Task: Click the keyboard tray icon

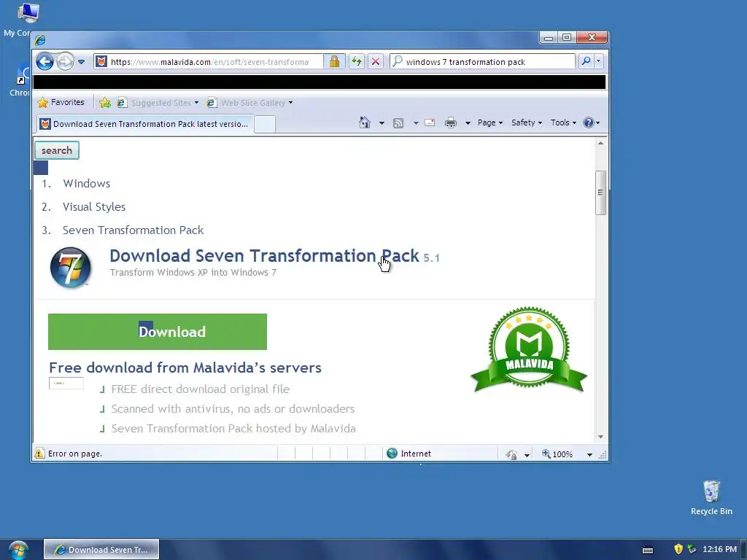Action: pos(648,550)
